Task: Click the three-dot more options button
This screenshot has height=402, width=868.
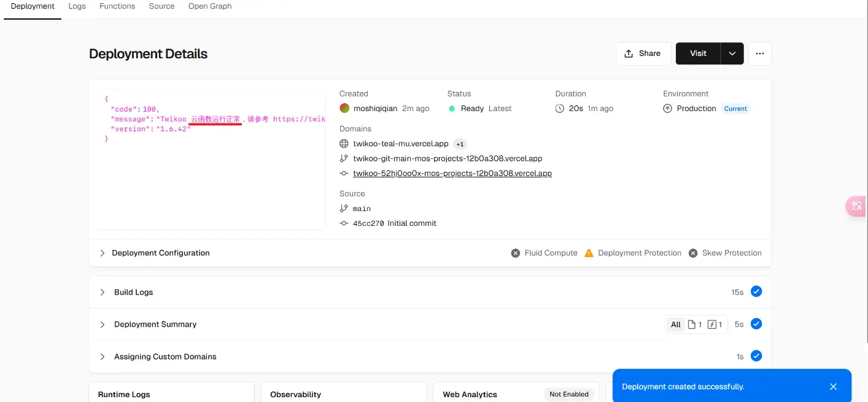Action: click(759, 53)
